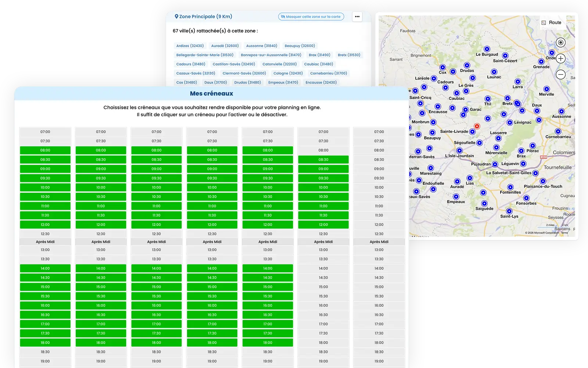Open the Terms link on the map

564,233
